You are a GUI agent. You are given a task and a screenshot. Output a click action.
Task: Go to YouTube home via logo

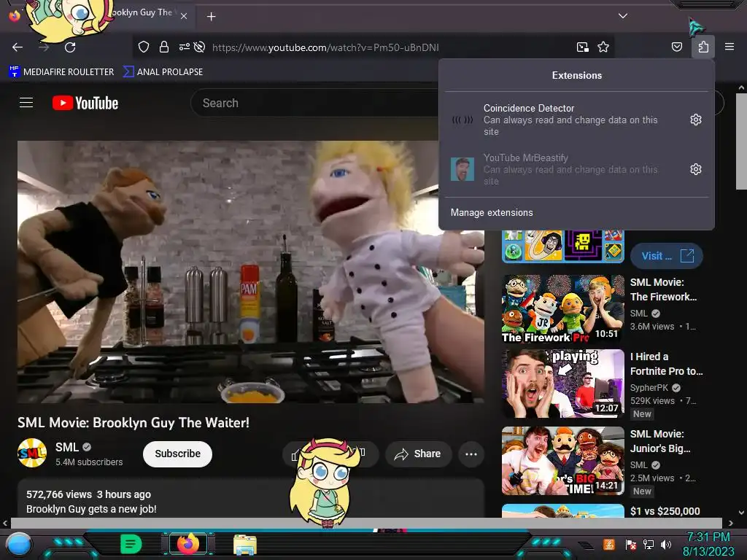[85, 103]
